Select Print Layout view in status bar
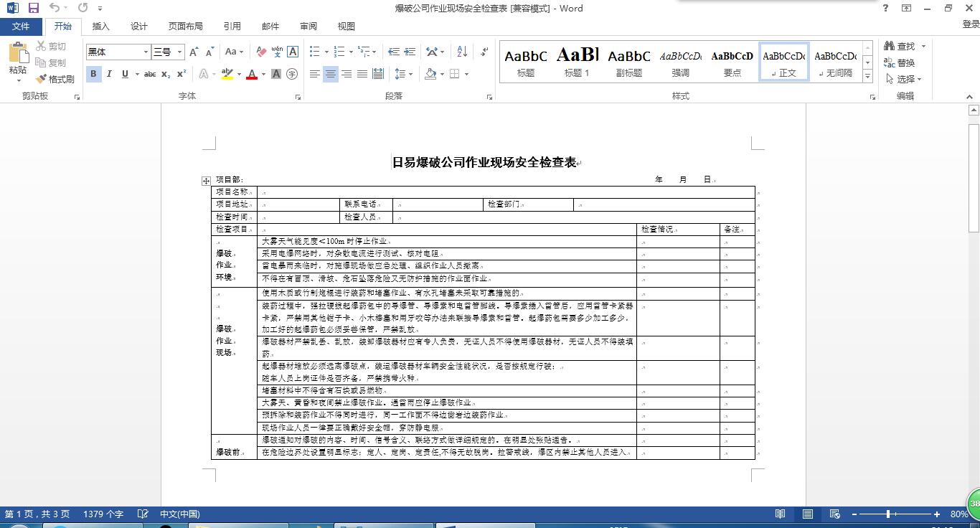 tap(808, 514)
